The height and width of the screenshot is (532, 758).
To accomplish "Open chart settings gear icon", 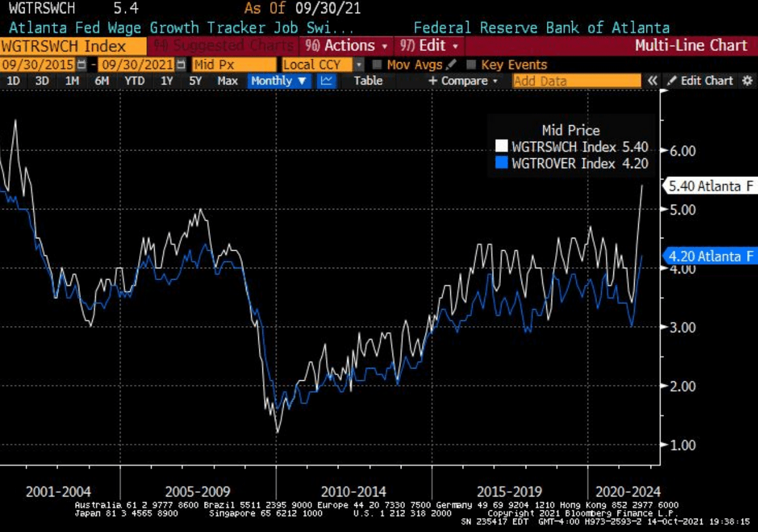I will click(x=747, y=81).
